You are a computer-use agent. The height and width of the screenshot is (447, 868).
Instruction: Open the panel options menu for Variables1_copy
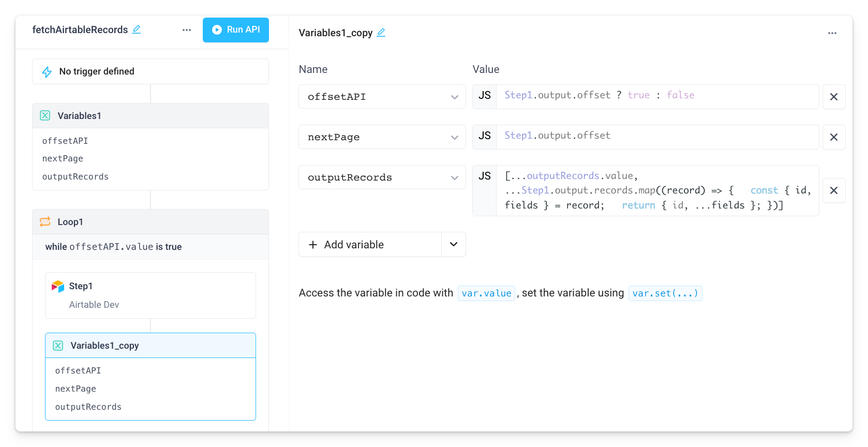pos(832,33)
